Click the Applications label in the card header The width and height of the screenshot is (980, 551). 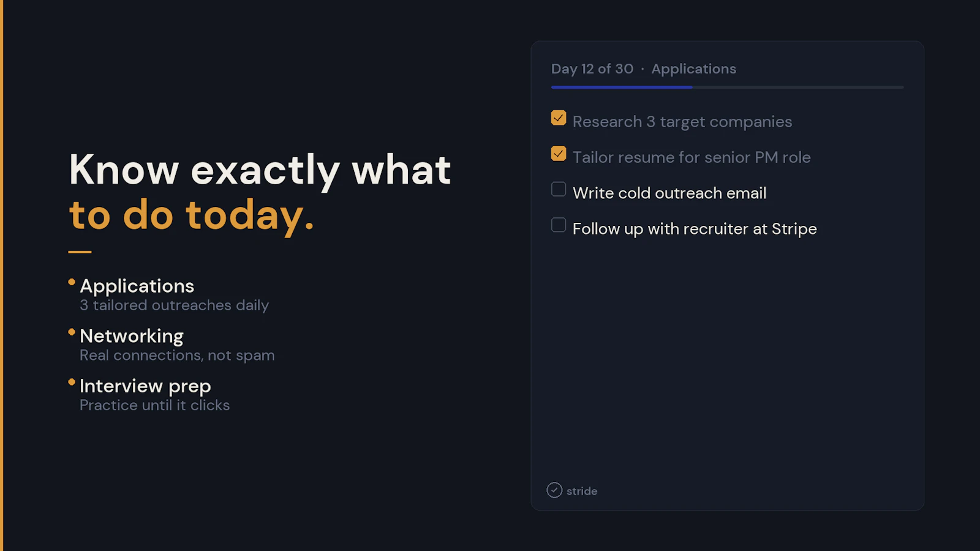tap(694, 69)
